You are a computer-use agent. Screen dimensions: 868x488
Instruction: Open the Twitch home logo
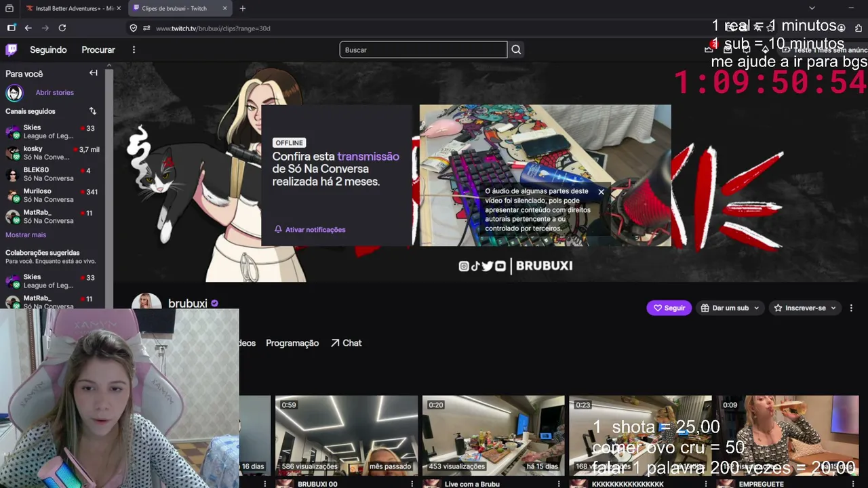click(12, 49)
